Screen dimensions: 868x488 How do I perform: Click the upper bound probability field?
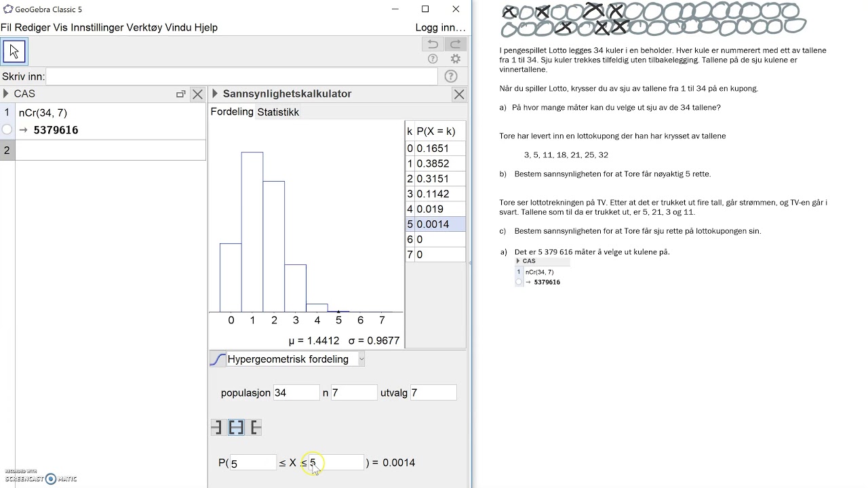(336, 463)
